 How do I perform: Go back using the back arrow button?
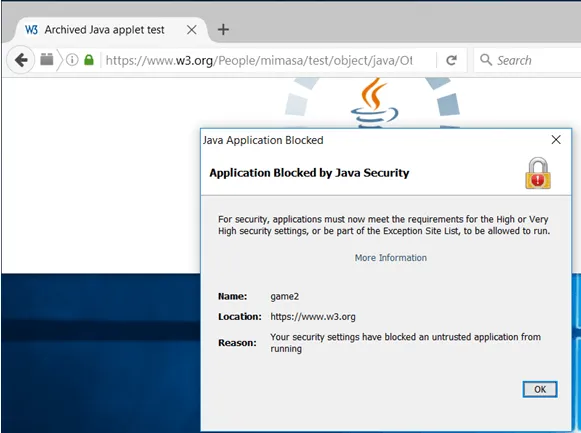click(x=21, y=60)
